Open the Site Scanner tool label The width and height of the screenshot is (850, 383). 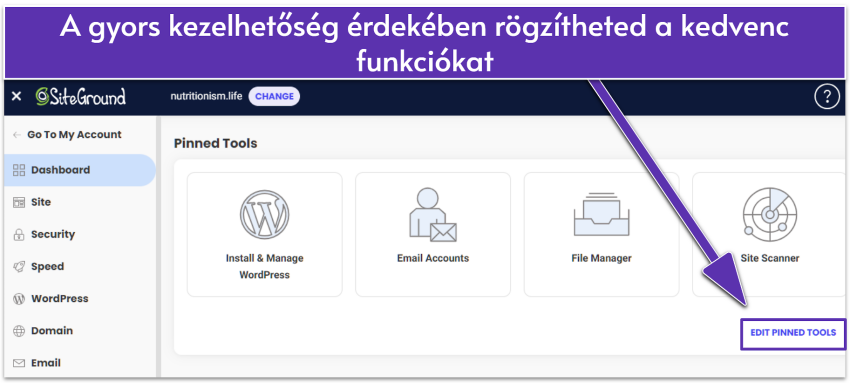(x=770, y=258)
